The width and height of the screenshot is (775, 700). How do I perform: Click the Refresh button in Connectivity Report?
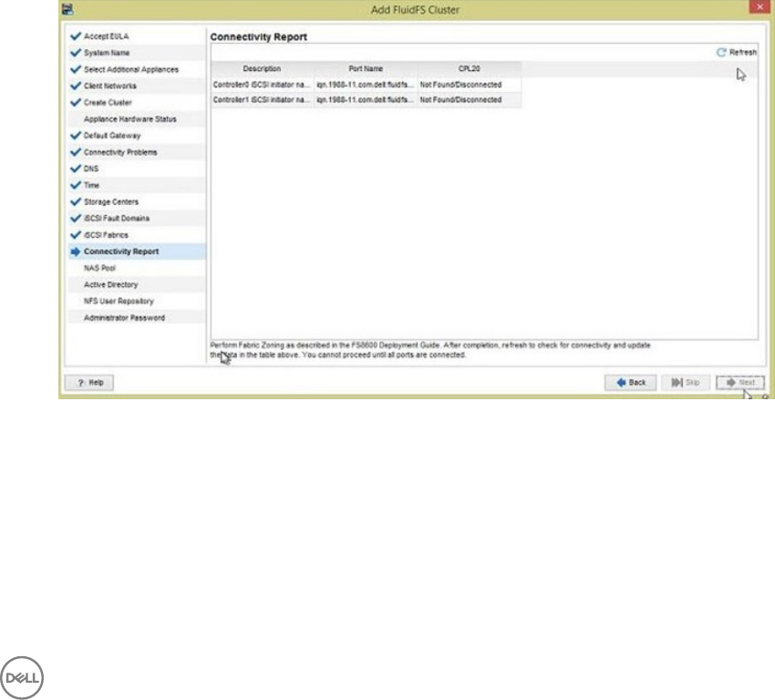(x=737, y=52)
